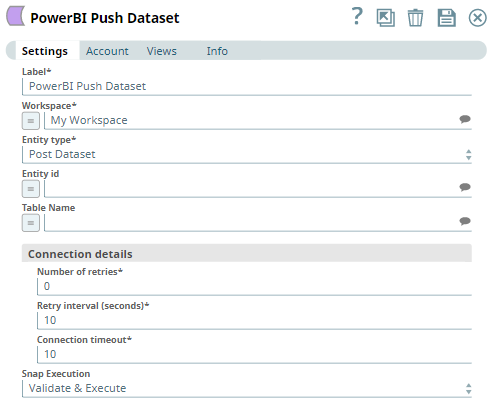Save settings with the floppy disk icon

(446, 18)
